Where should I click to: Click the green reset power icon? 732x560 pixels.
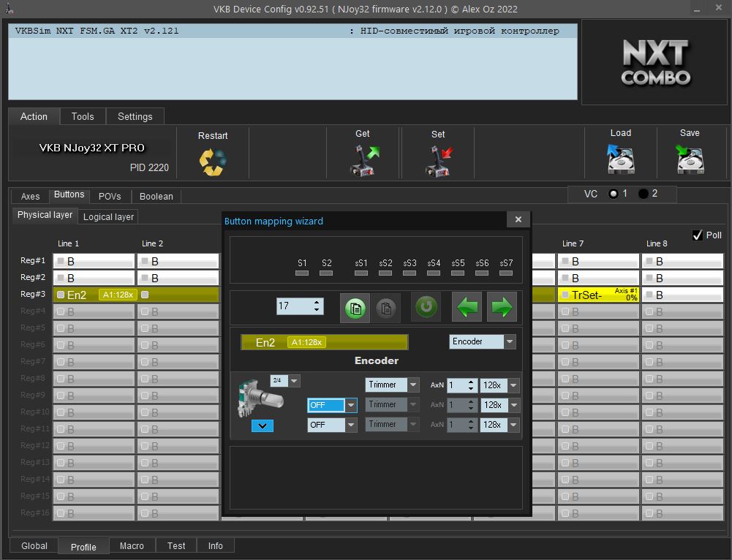click(x=426, y=306)
